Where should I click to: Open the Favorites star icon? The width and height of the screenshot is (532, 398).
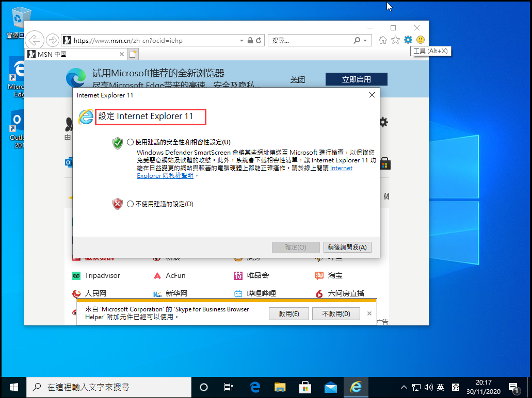[395, 40]
